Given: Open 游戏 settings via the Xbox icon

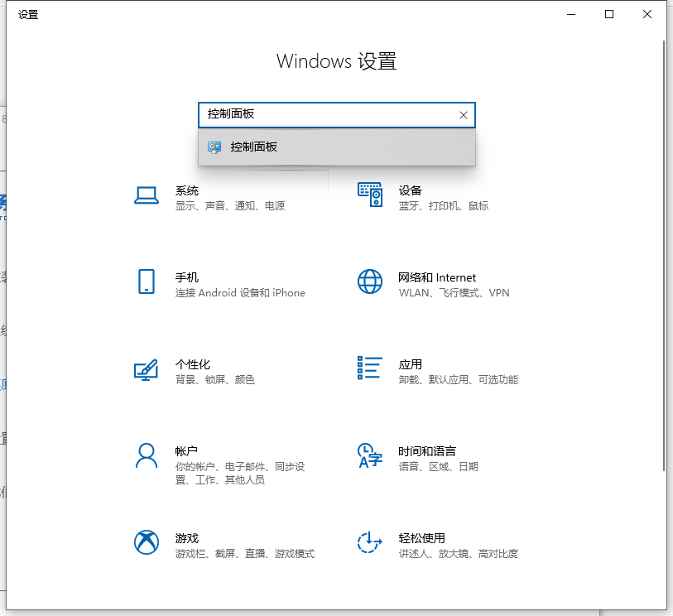Looking at the screenshot, I should pyautogui.click(x=147, y=544).
